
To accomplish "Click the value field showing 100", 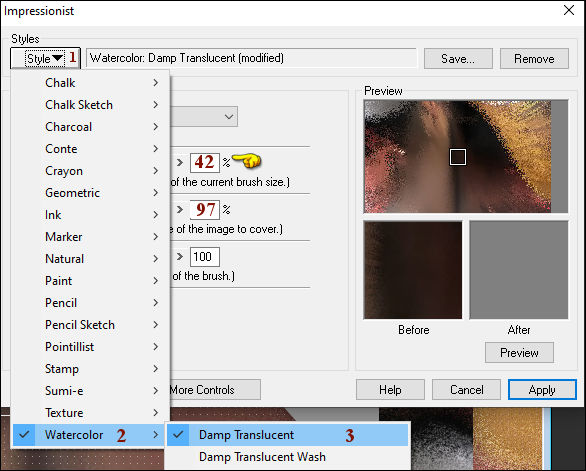I will point(204,257).
